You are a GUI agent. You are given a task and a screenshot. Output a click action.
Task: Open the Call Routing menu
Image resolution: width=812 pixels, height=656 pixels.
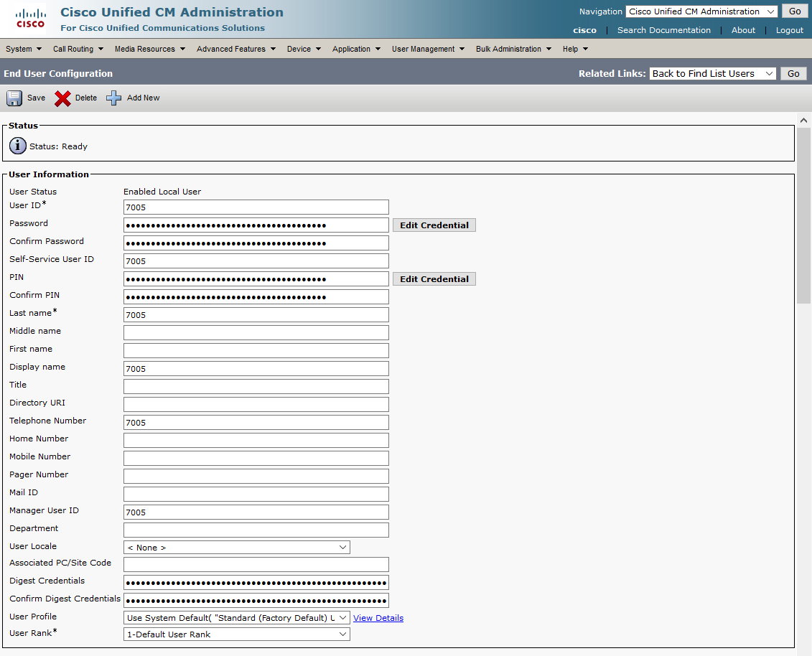pyautogui.click(x=78, y=50)
